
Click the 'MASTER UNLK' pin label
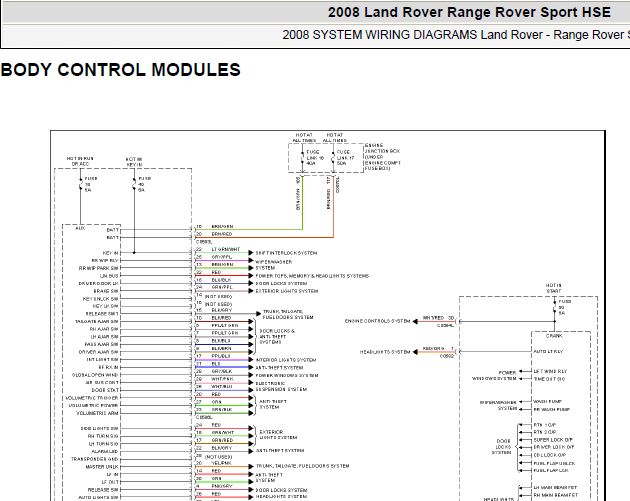(x=102, y=467)
